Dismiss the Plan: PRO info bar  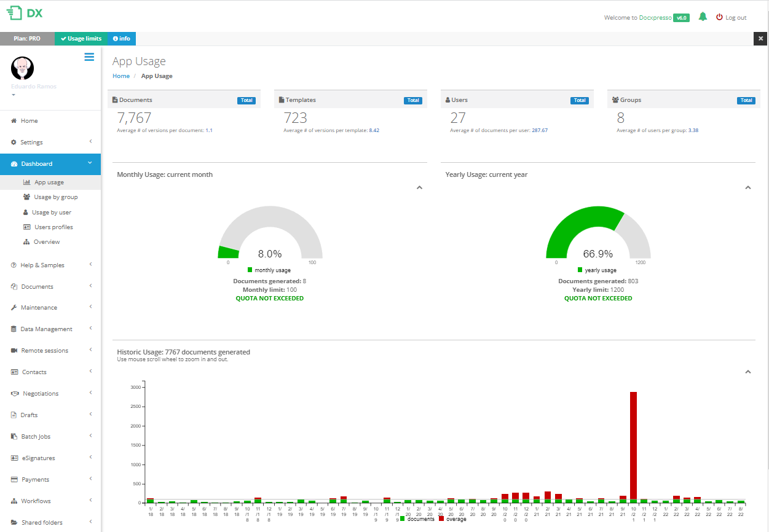760,38
